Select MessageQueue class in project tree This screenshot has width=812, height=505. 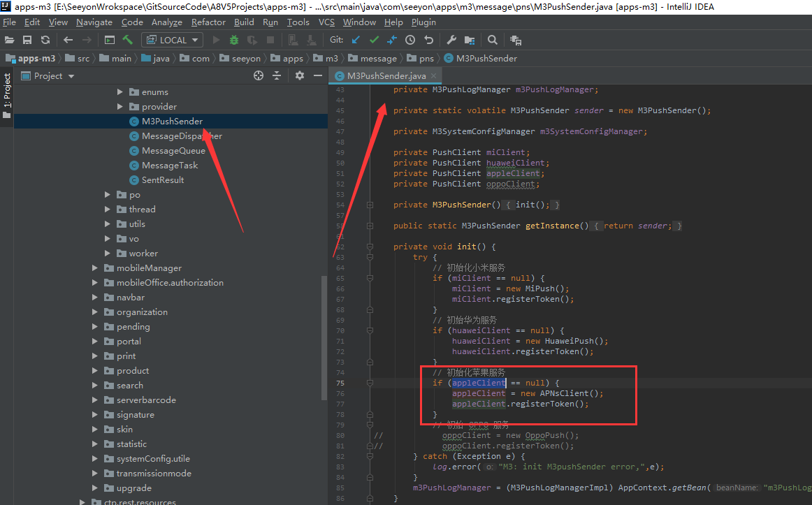click(x=173, y=150)
